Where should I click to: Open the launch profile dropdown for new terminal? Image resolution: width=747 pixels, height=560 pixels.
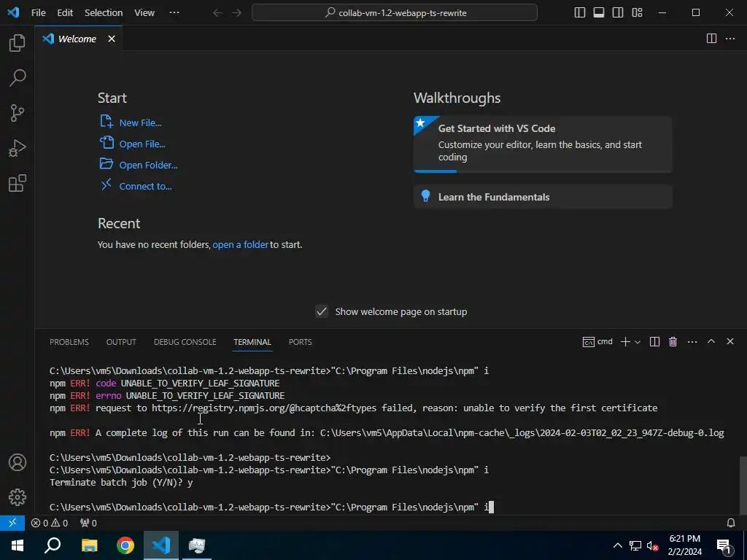pos(638,342)
